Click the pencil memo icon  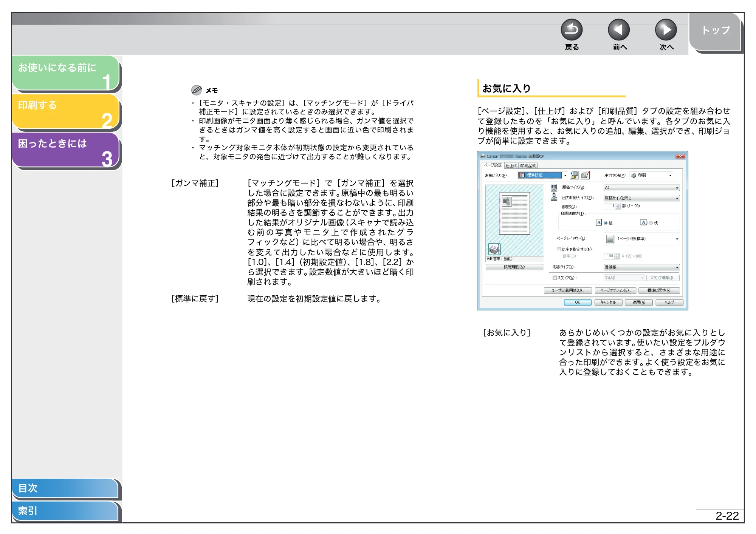pyautogui.click(x=196, y=90)
